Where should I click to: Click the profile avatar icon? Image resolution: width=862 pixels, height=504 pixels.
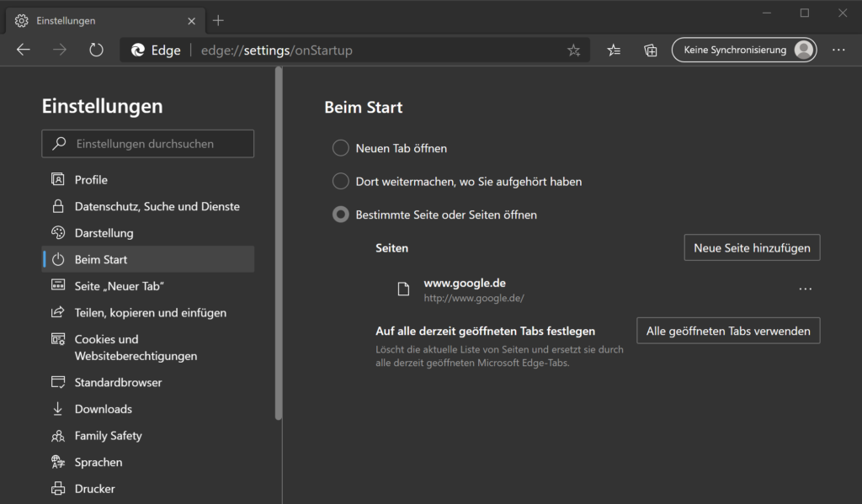804,50
